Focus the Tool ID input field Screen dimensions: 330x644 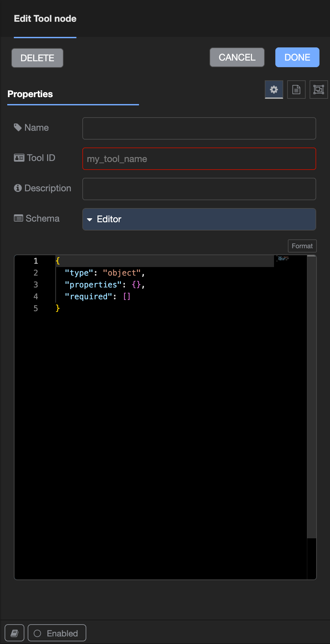(199, 159)
